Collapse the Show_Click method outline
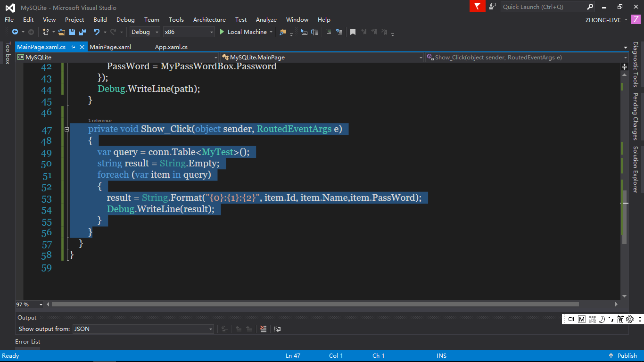Viewport: 644px width, 362px height. (66, 129)
